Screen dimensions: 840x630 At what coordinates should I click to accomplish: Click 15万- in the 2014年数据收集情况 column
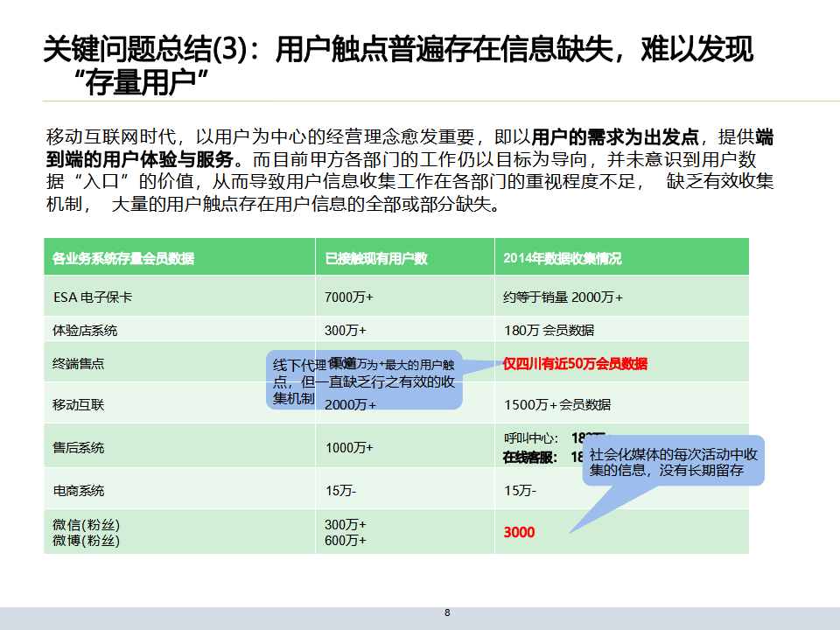tap(520, 491)
